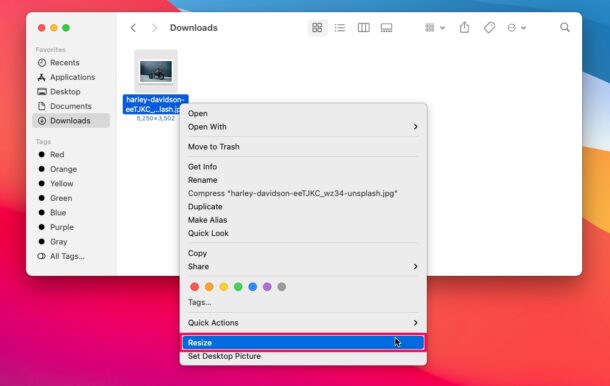Close the Finder window (red button)
The width and height of the screenshot is (610, 386).
pyautogui.click(x=42, y=28)
